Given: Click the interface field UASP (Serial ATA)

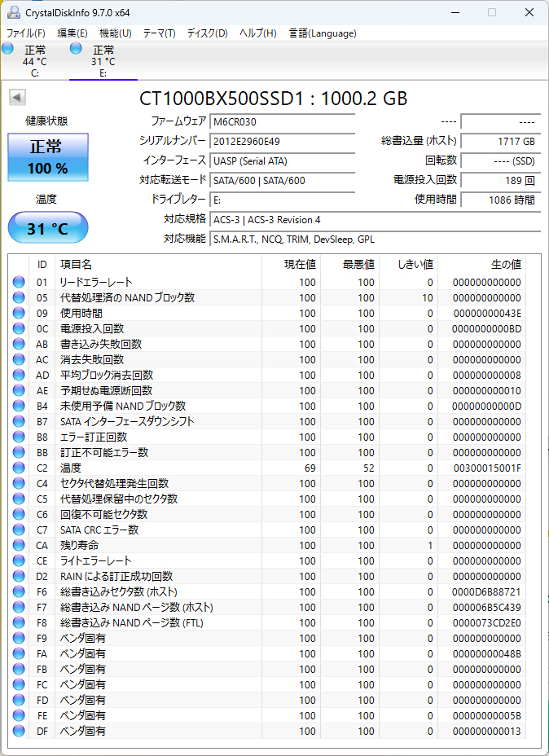Looking at the screenshot, I should (282, 161).
